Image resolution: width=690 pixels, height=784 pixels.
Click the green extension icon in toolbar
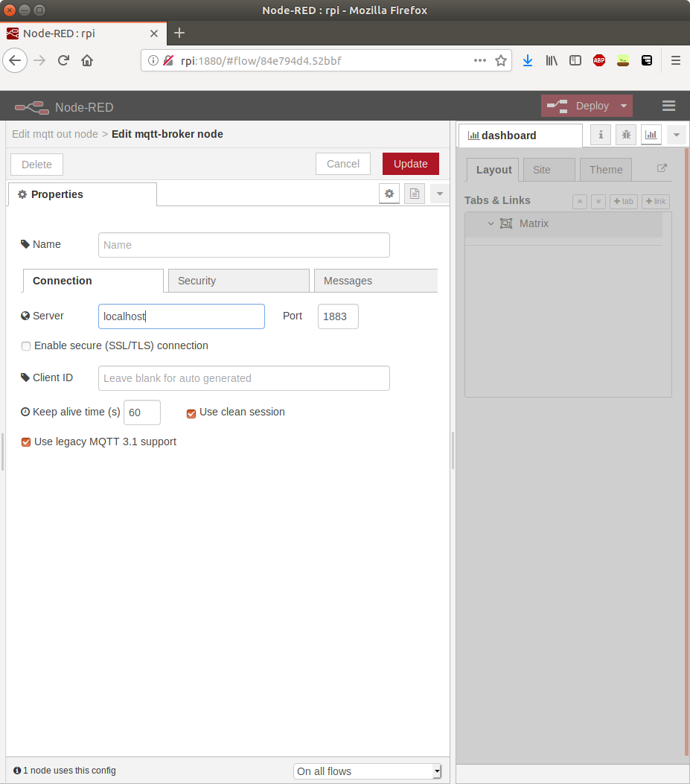(623, 60)
